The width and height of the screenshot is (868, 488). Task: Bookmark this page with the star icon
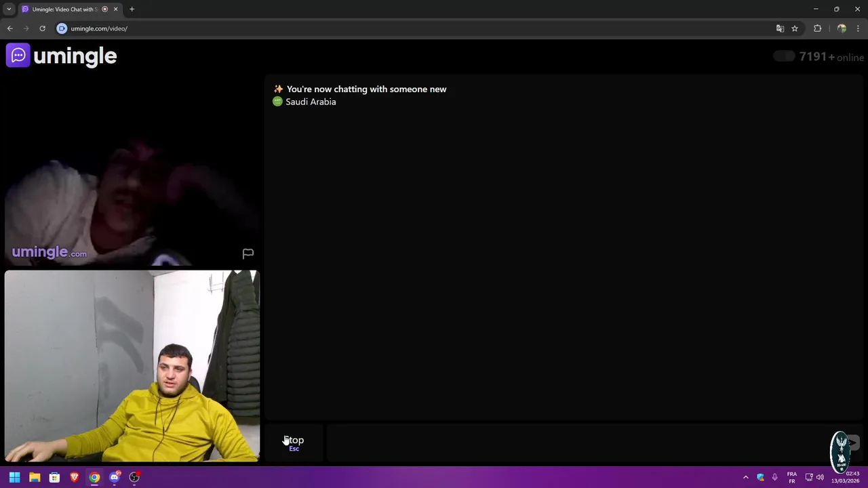(795, 28)
